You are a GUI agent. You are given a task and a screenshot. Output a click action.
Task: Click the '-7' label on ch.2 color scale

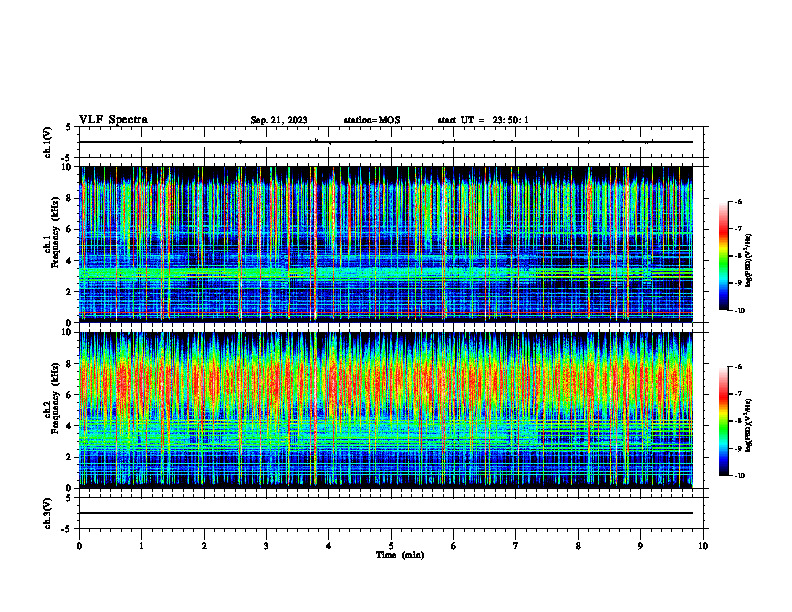tap(738, 394)
